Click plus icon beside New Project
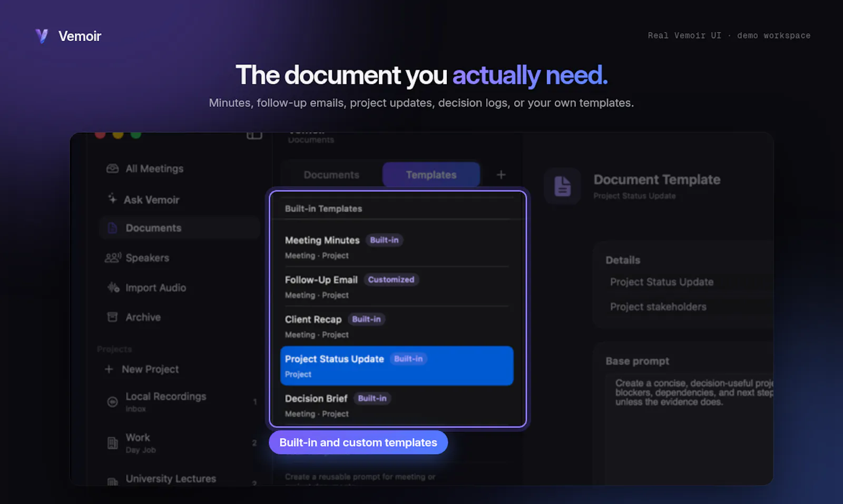The image size is (843, 504). pyautogui.click(x=109, y=369)
